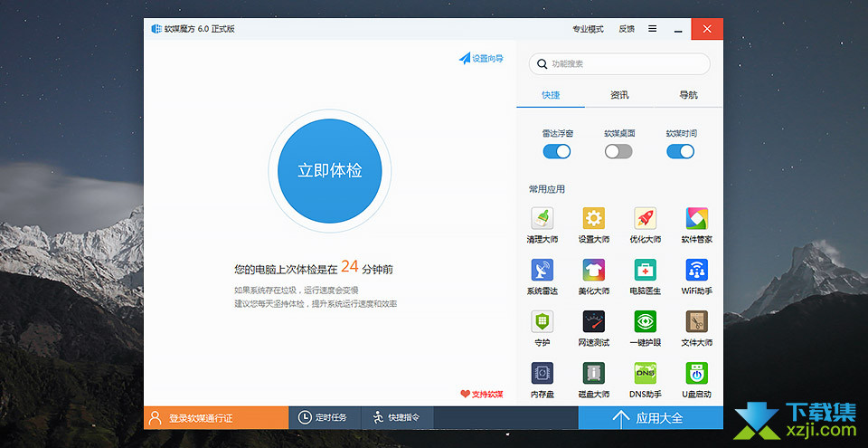Open 定时任务 scheduled tasks button

[x=325, y=417]
